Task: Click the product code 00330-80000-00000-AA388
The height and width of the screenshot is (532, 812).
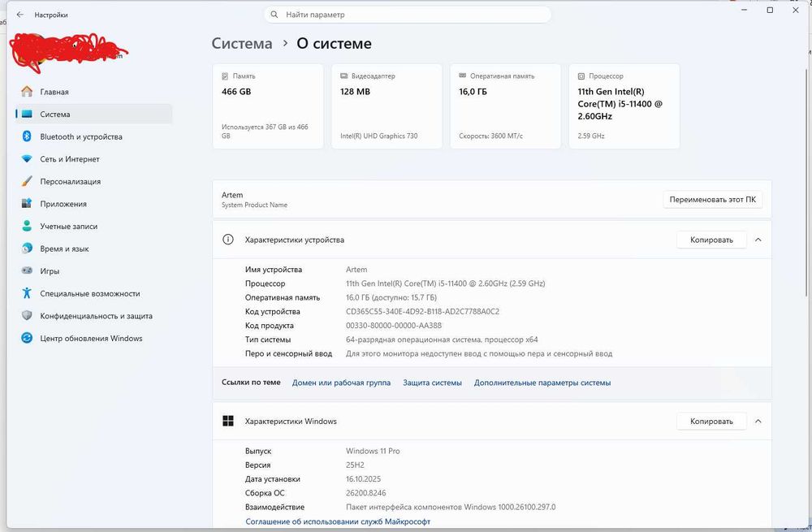Action: pos(394,326)
